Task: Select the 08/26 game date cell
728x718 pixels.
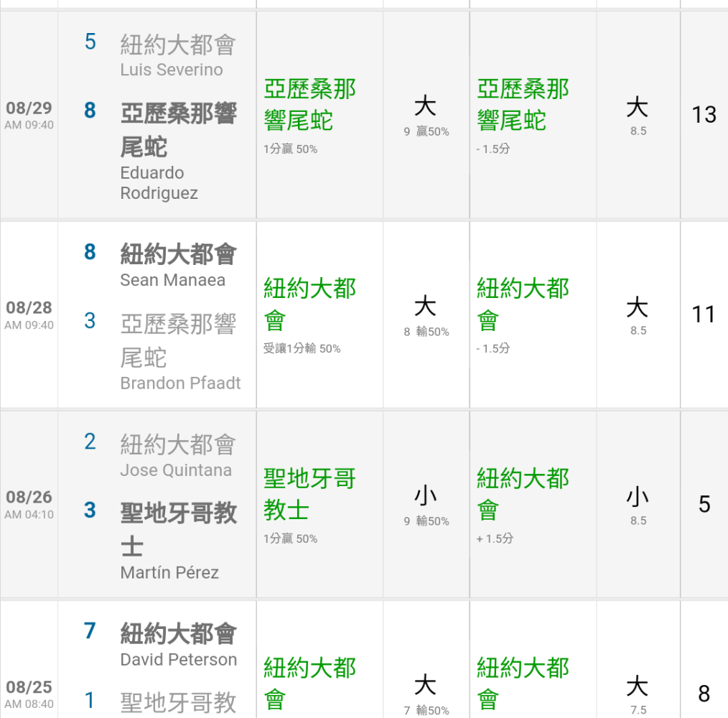Action: click(29, 504)
